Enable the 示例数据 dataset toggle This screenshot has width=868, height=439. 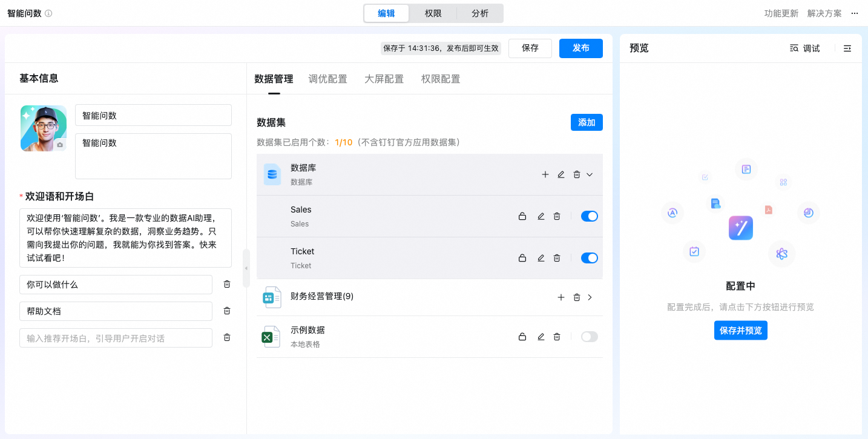pos(590,337)
